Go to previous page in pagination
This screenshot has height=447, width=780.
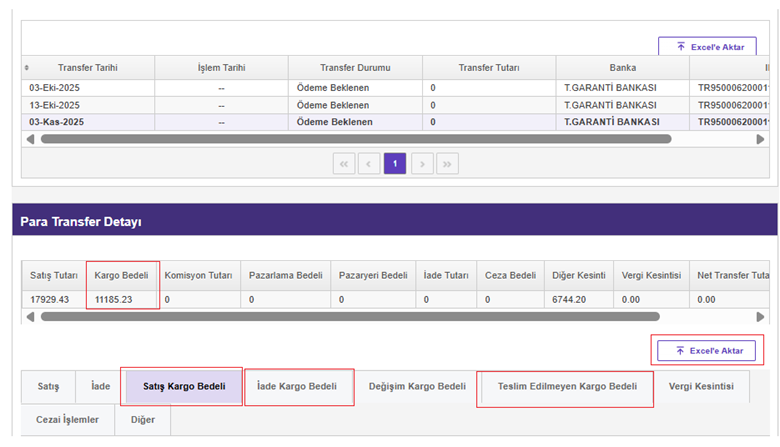pyautogui.click(x=369, y=164)
